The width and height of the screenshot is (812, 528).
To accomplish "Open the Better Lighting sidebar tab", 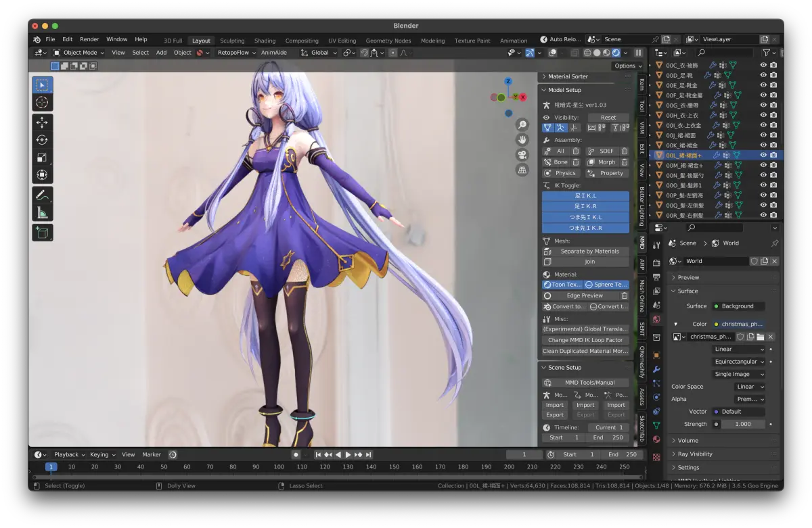I will [641, 206].
